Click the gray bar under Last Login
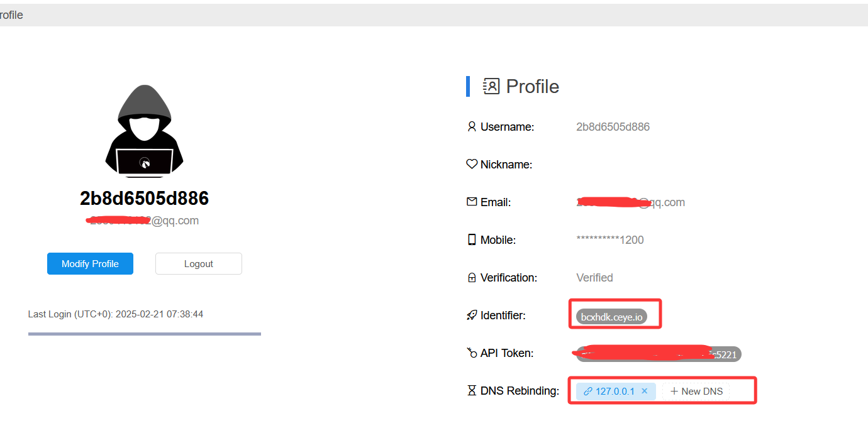The height and width of the screenshot is (433, 868). [x=144, y=334]
